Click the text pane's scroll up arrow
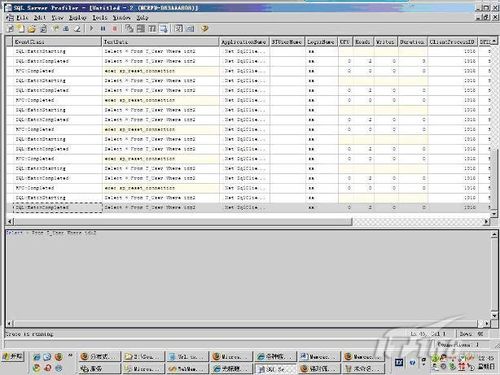Image resolution: width=500 pixels, height=375 pixels. 494,235
